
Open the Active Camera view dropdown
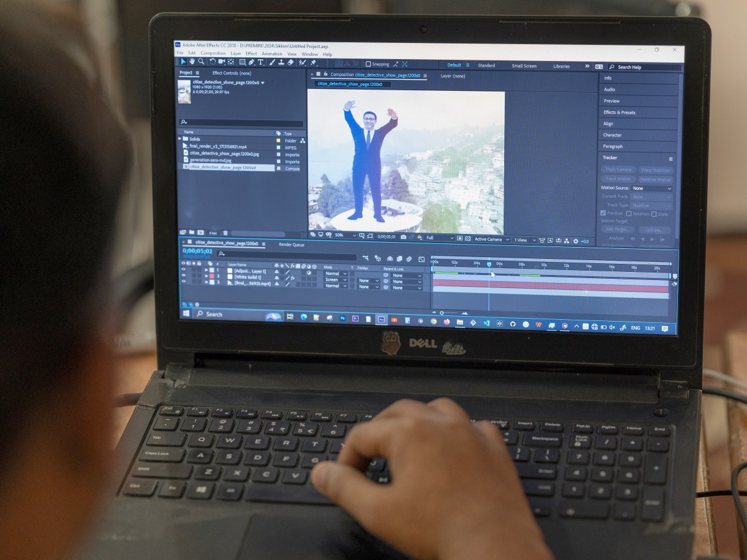tap(491, 240)
